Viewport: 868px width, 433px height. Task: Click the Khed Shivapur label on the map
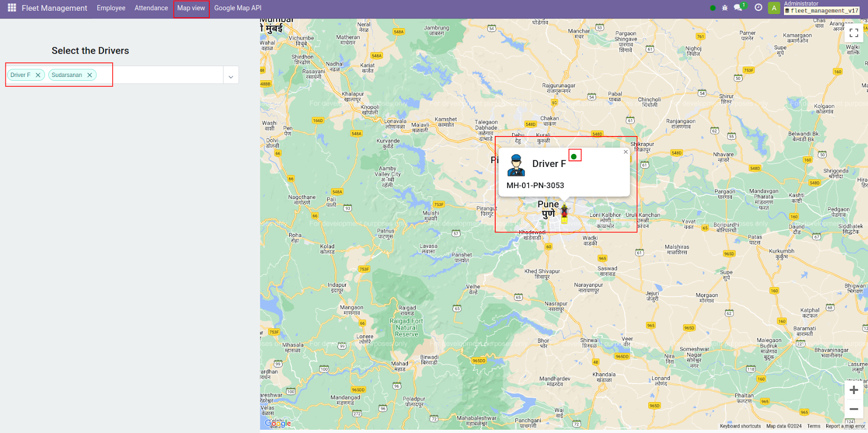(542, 274)
